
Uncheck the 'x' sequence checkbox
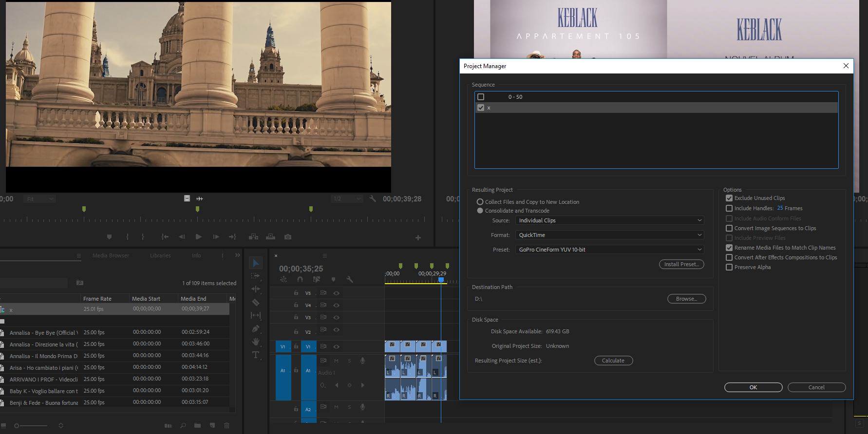481,108
